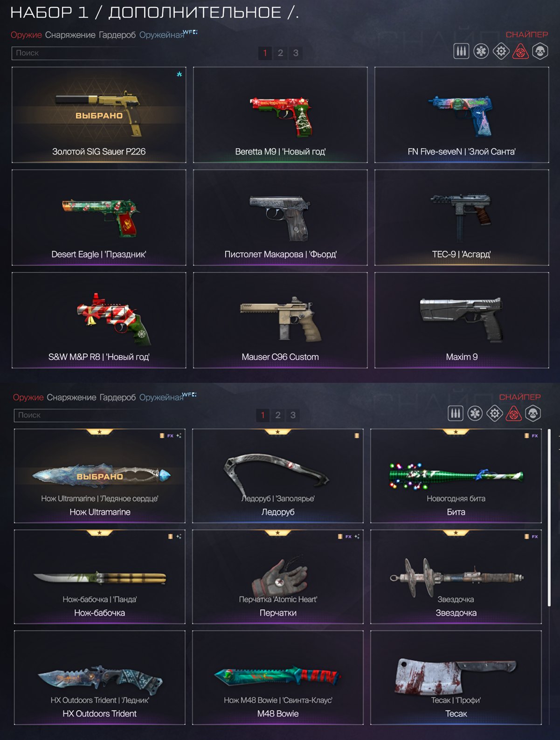Choose the Перчатка 'Atomic Heart' gloves card

(278, 577)
